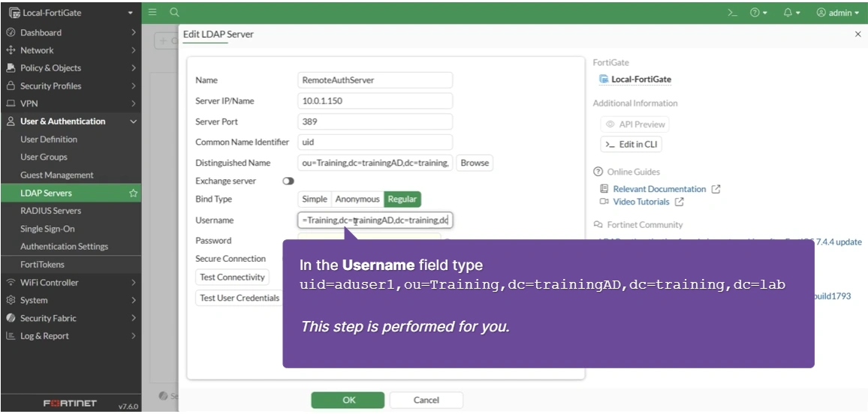Click Edit in CLI button
Screen dimensions: 868x414
pos(631,144)
